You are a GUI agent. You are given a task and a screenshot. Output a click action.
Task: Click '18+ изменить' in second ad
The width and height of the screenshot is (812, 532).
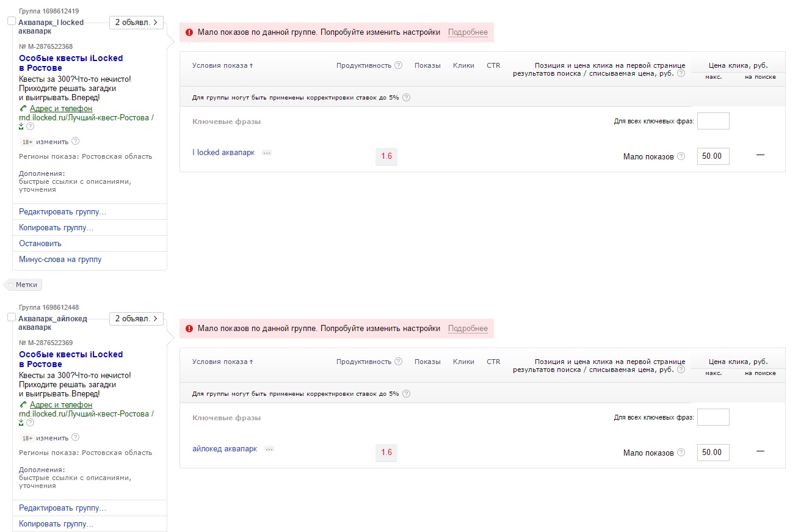pyautogui.click(x=45, y=438)
